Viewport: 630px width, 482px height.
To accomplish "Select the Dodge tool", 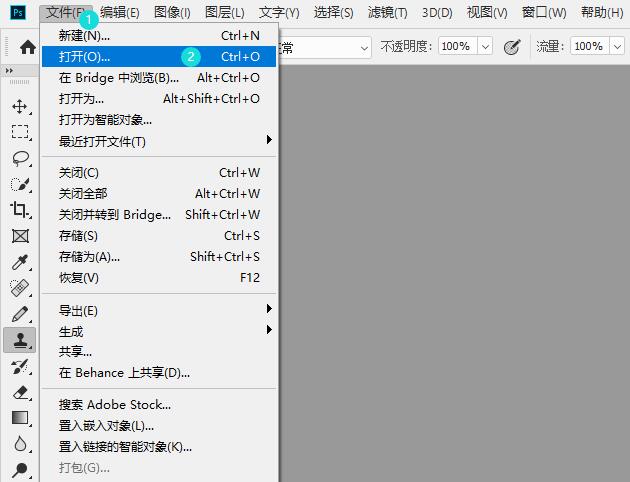I will [19, 470].
